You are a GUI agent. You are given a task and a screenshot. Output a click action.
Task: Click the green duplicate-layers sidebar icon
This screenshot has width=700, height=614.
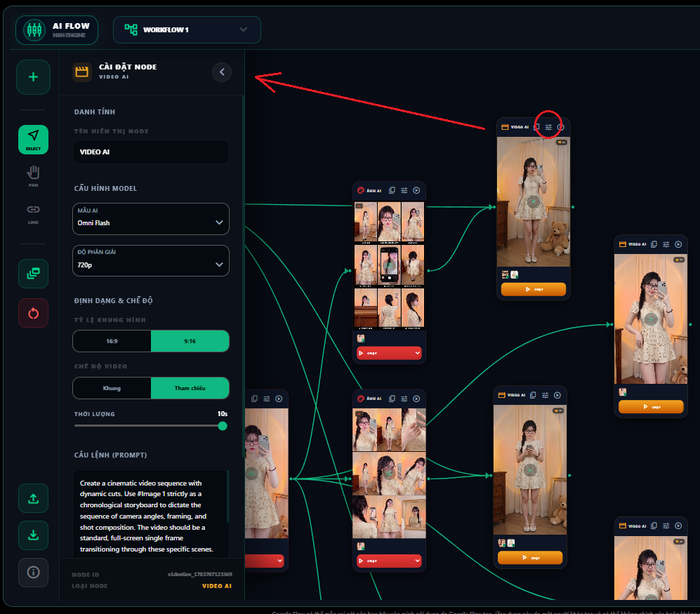pyautogui.click(x=33, y=273)
